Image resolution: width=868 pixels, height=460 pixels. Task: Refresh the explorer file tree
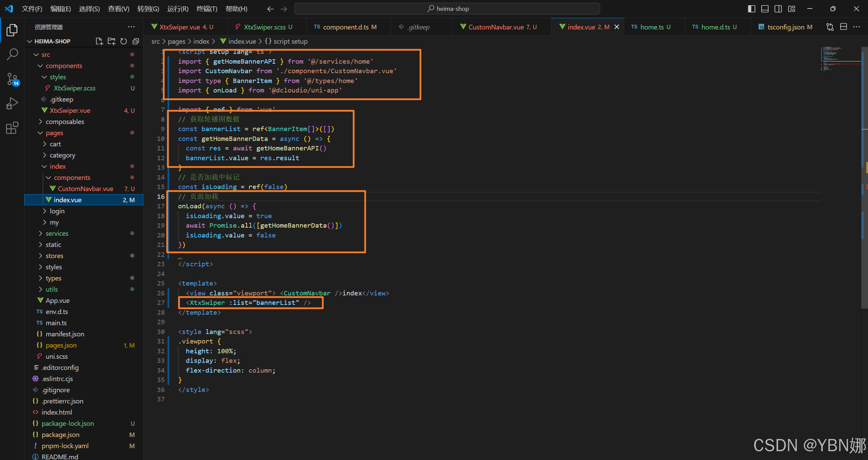click(123, 41)
